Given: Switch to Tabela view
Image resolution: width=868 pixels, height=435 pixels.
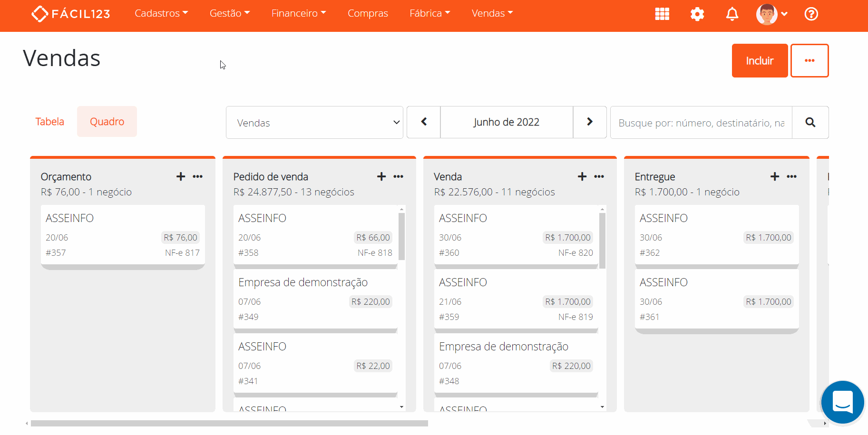Looking at the screenshot, I should coord(49,121).
